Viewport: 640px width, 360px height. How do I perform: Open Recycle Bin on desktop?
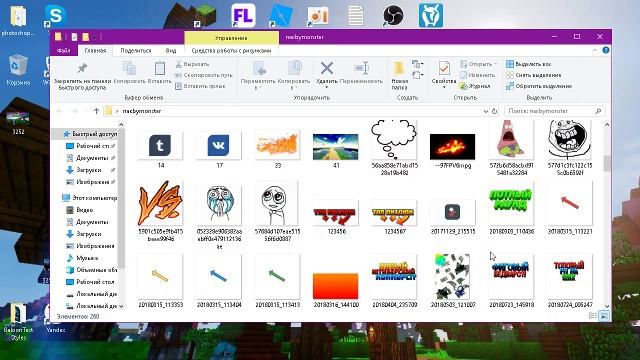pos(18,70)
